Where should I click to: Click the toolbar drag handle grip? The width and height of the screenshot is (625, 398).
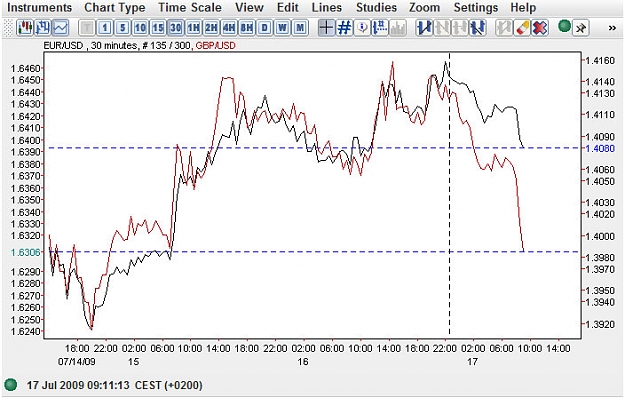click(x=8, y=28)
